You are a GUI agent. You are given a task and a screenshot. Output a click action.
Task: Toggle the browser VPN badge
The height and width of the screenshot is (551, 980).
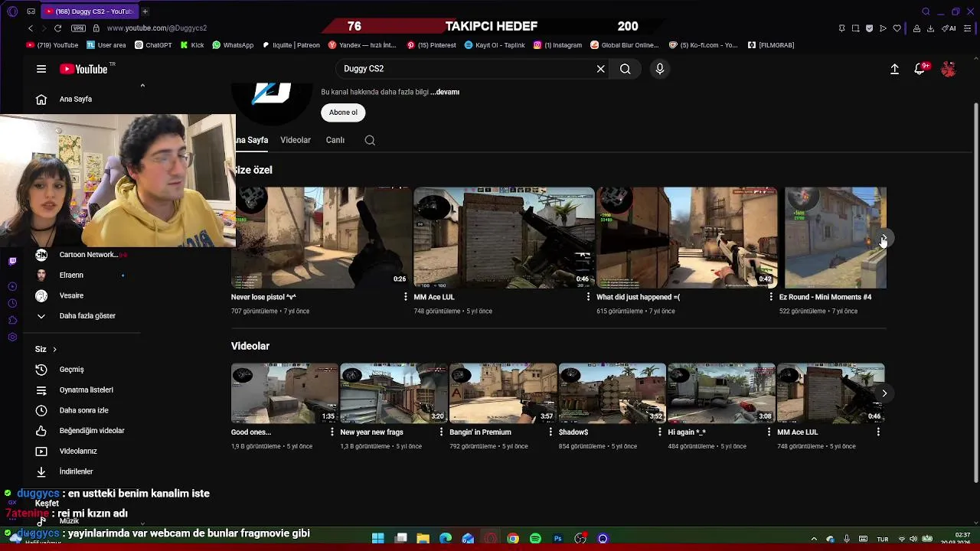[x=78, y=28]
